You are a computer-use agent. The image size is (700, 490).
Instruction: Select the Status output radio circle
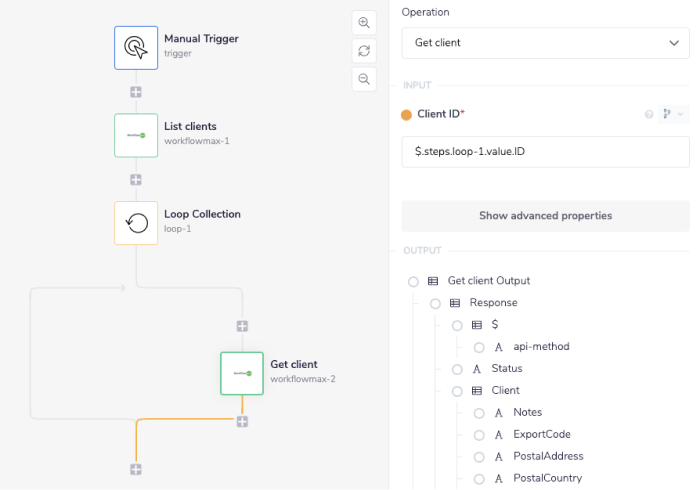click(457, 369)
